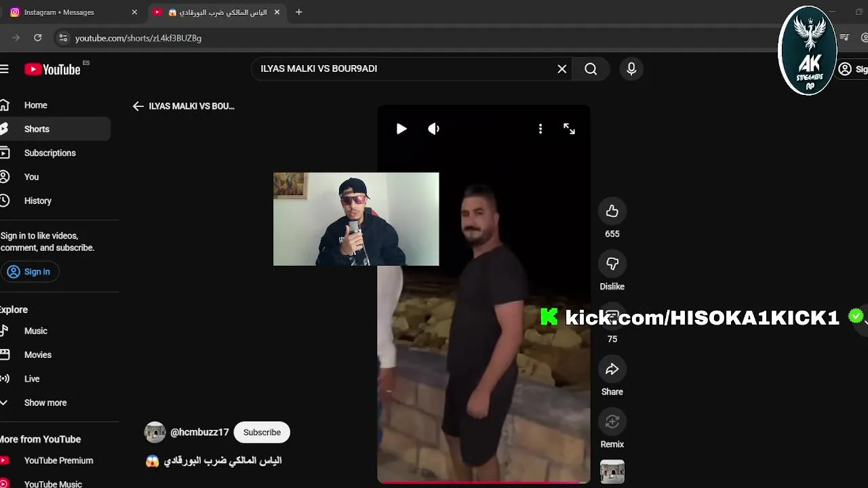868x488 pixels.
Task: Play the YouTube Short video
Action: point(401,129)
